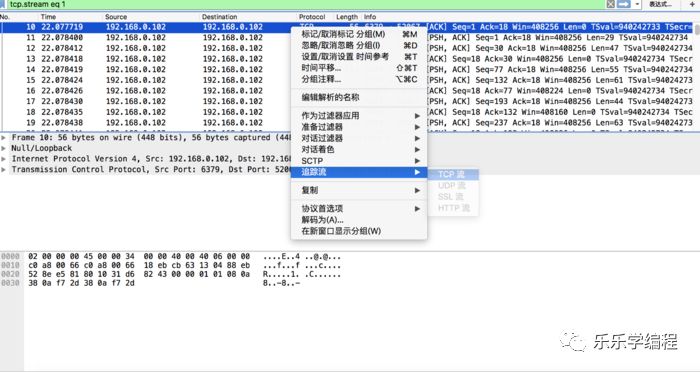Viewport: 700px width, 372px height.
Task: Expand the 准备过滤器 submenu
Action: [359, 127]
